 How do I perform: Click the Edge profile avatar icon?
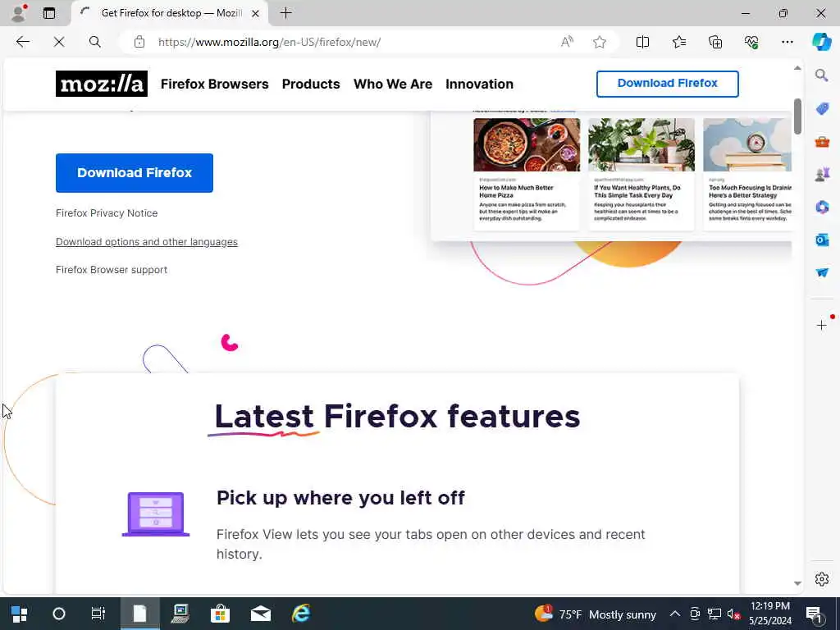click(x=19, y=13)
